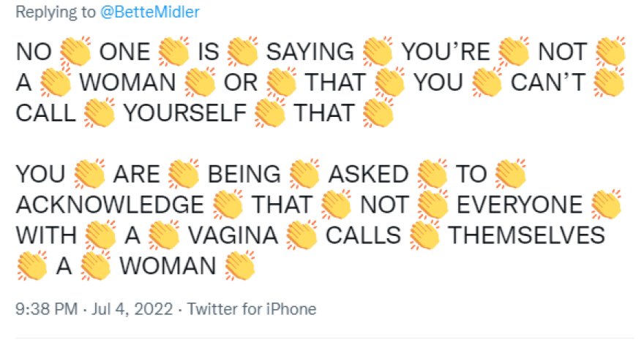The height and width of the screenshot is (342, 644).
Task: Click the 9:38 PM timestamp
Action: [47, 309]
